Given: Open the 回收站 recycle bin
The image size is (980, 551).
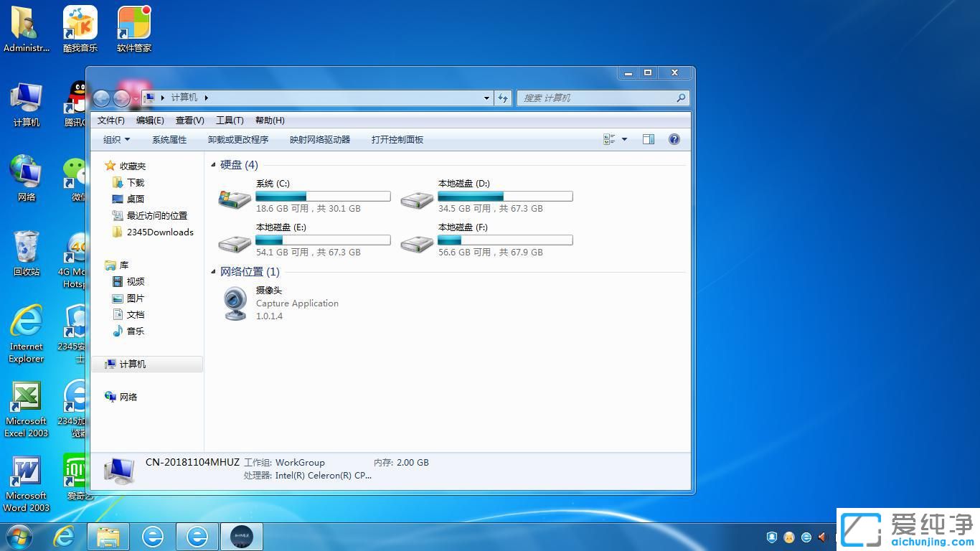Looking at the screenshot, I should (26, 255).
